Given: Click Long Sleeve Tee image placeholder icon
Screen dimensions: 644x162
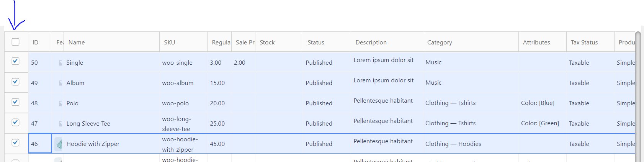Looking at the screenshot, I should coord(60,124).
